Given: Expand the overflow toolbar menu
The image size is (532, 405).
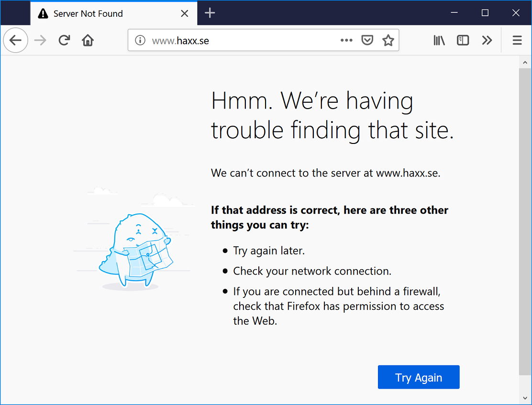Looking at the screenshot, I should click(x=487, y=40).
